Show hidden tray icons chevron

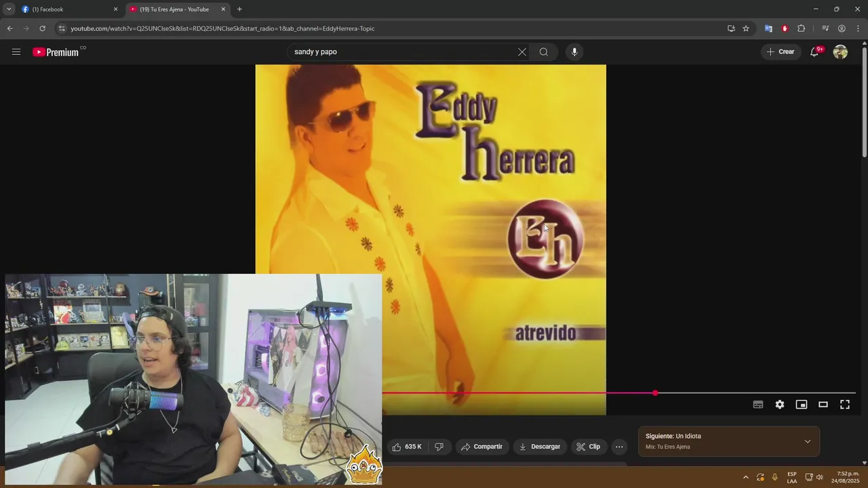[x=746, y=477]
